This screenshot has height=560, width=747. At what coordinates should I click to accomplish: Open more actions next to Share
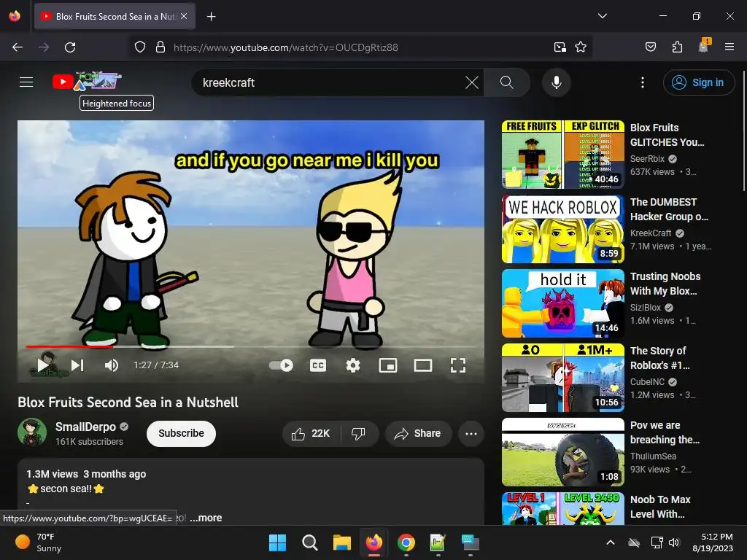(x=471, y=433)
